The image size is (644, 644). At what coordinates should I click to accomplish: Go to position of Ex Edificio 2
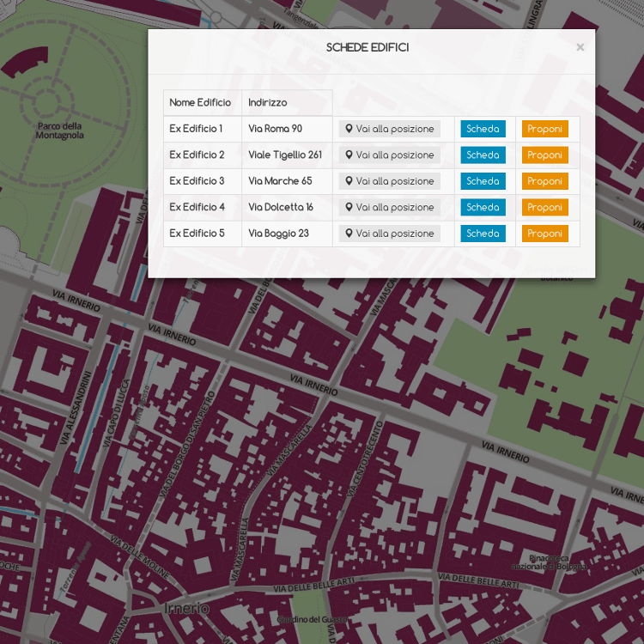[x=389, y=155]
